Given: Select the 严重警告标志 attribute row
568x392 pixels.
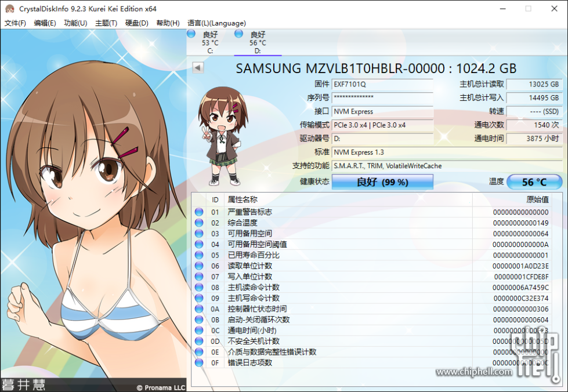Looking at the screenshot, I should pyautogui.click(x=372, y=212).
